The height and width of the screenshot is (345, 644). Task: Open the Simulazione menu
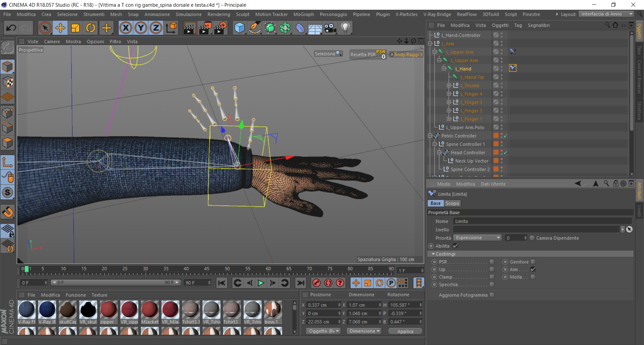(189, 14)
